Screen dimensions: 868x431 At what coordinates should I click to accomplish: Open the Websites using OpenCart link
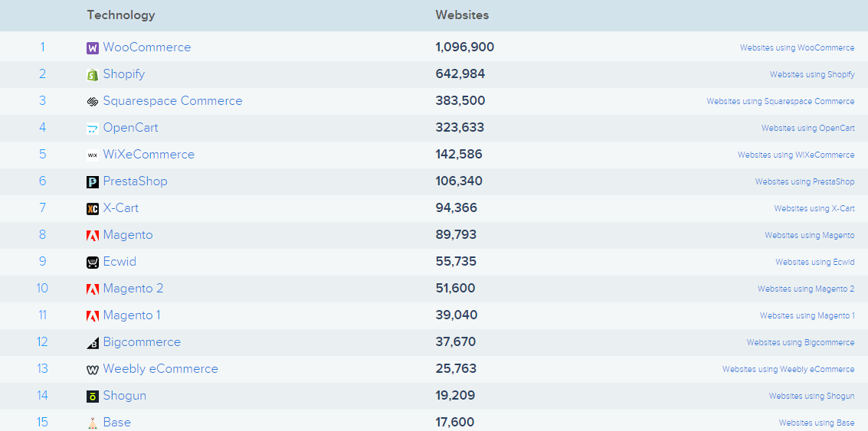pyautogui.click(x=807, y=129)
